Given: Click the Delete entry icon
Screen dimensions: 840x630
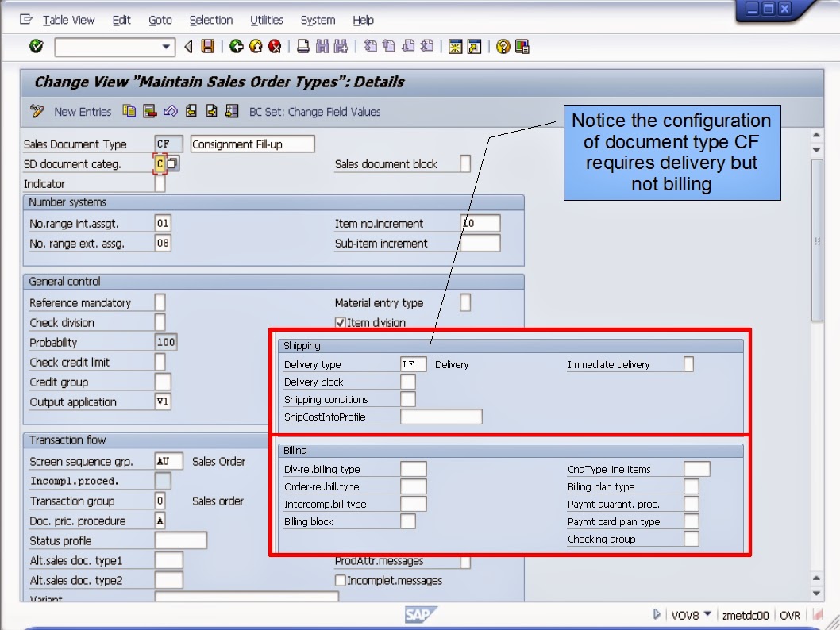Looking at the screenshot, I should point(150,111).
